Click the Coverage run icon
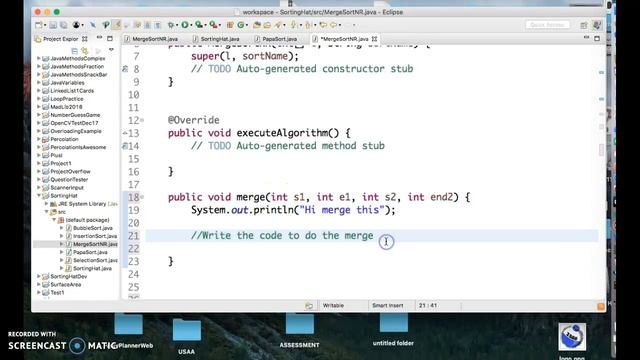Image resolution: width=640 pixels, height=360 pixels. tap(199, 25)
